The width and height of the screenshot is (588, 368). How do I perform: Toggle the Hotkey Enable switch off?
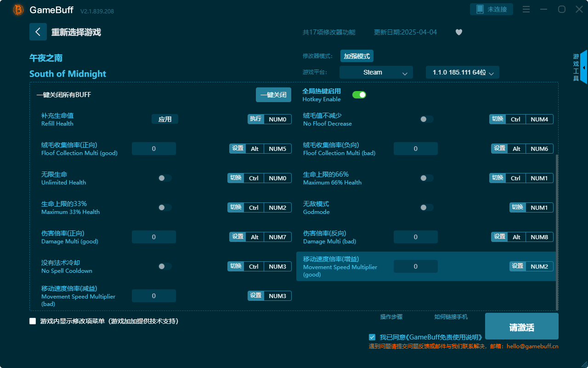[359, 94]
